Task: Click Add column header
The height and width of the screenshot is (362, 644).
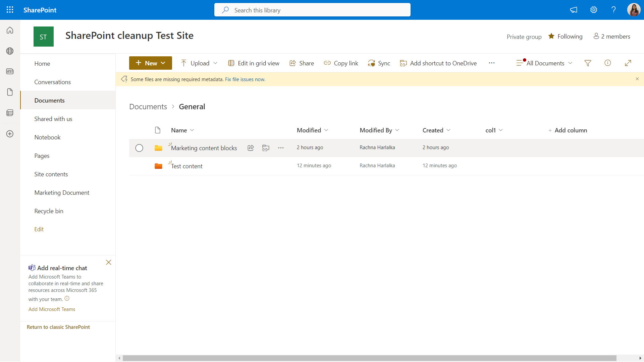Action: point(568,130)
